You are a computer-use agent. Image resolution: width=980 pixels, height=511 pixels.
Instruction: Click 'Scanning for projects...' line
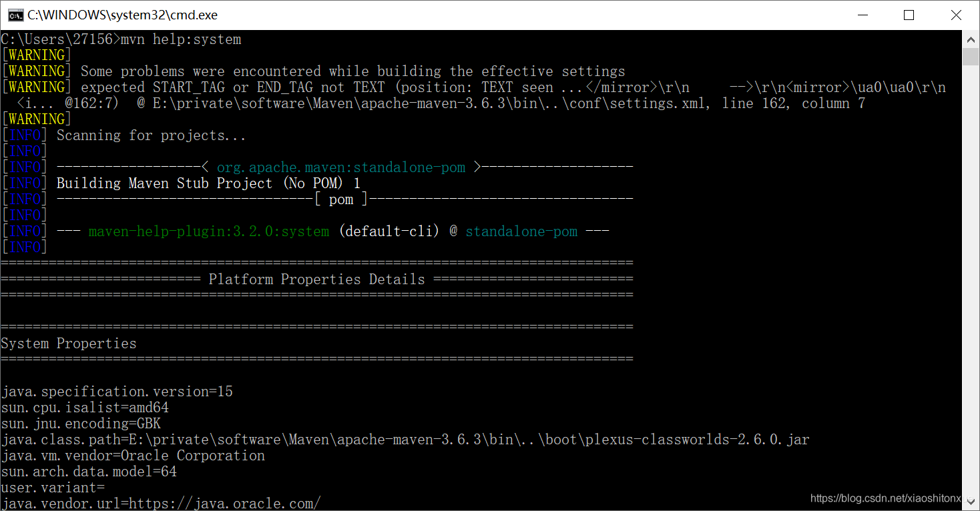point(152,135)
